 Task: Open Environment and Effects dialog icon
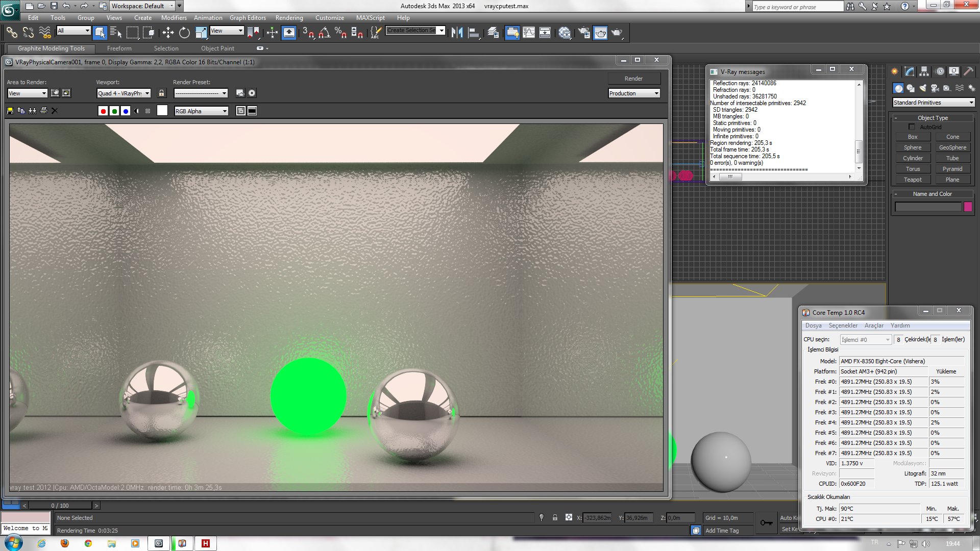[252, 93]
